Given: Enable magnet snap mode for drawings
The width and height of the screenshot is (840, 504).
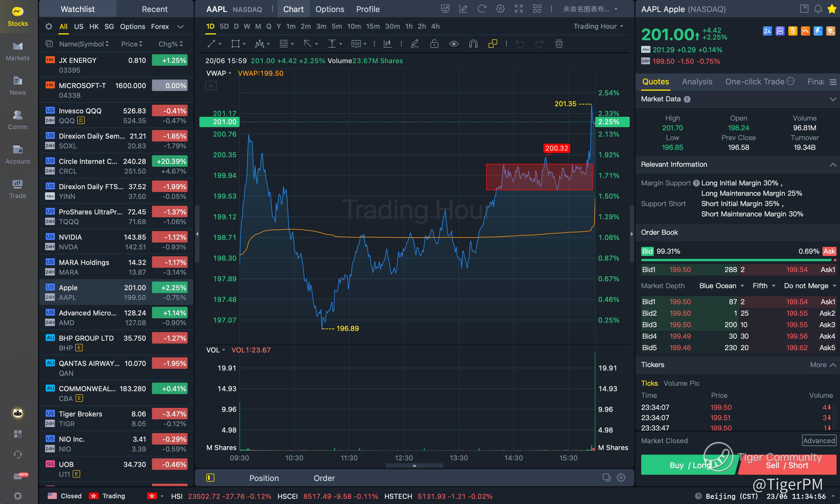Looking at the screenshot, I should (x=473, y=43).
